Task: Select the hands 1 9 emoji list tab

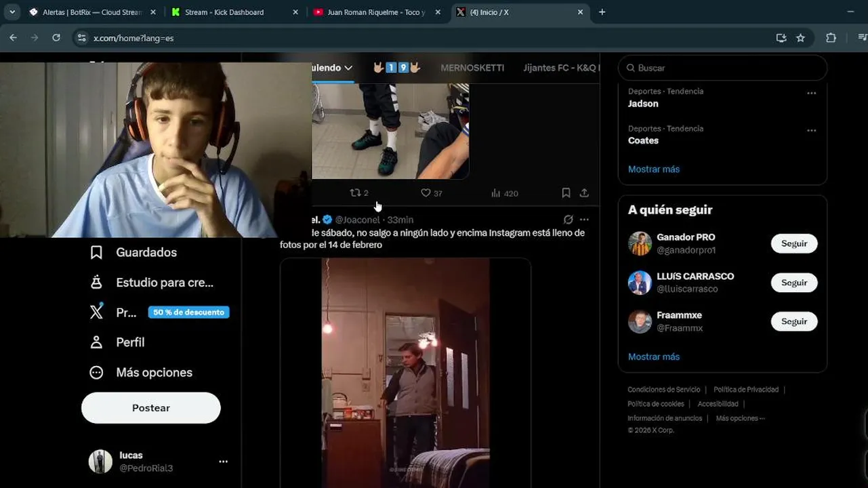Action: (x=396, y=68)
